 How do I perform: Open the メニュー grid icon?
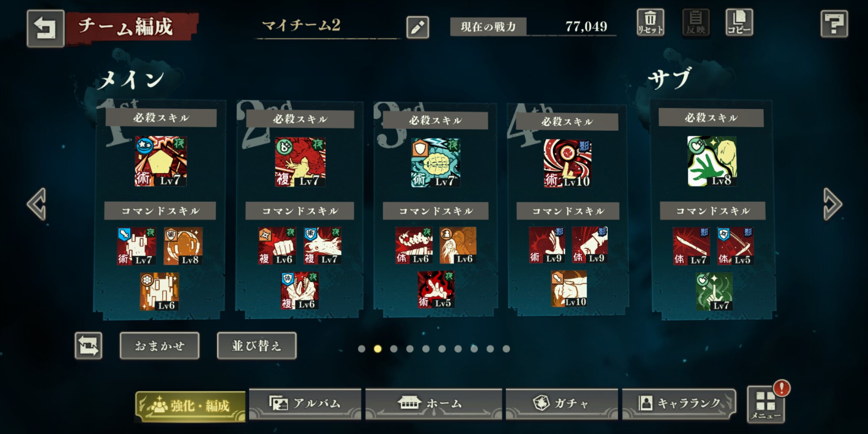766,404
